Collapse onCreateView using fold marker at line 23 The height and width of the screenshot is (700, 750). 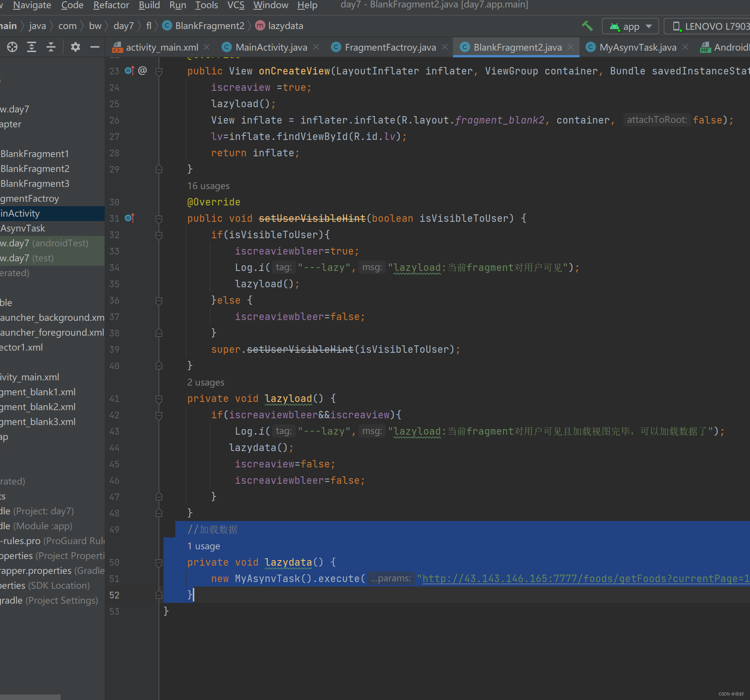coord(159,72)
